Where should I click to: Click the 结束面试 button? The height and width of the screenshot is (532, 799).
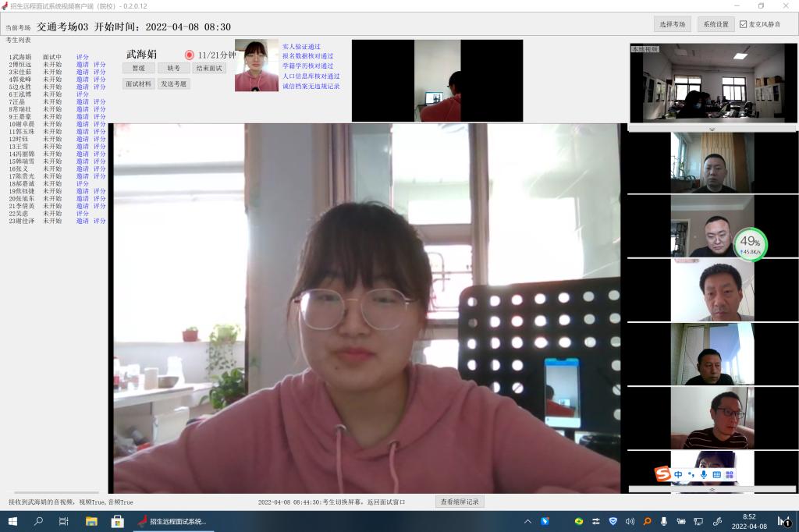[x=209, y=69]
